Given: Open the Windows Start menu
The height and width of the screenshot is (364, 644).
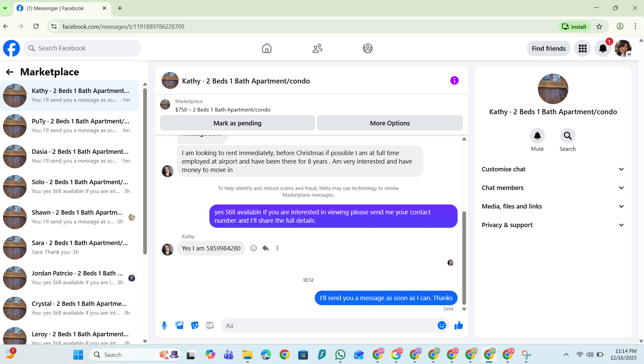Looking at the screenshot, I should click(78, 355).
